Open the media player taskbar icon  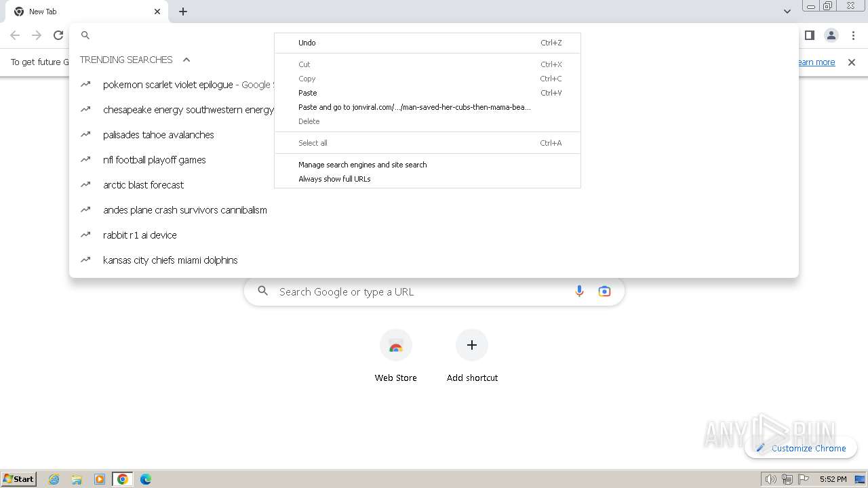(x=100, y=479)
